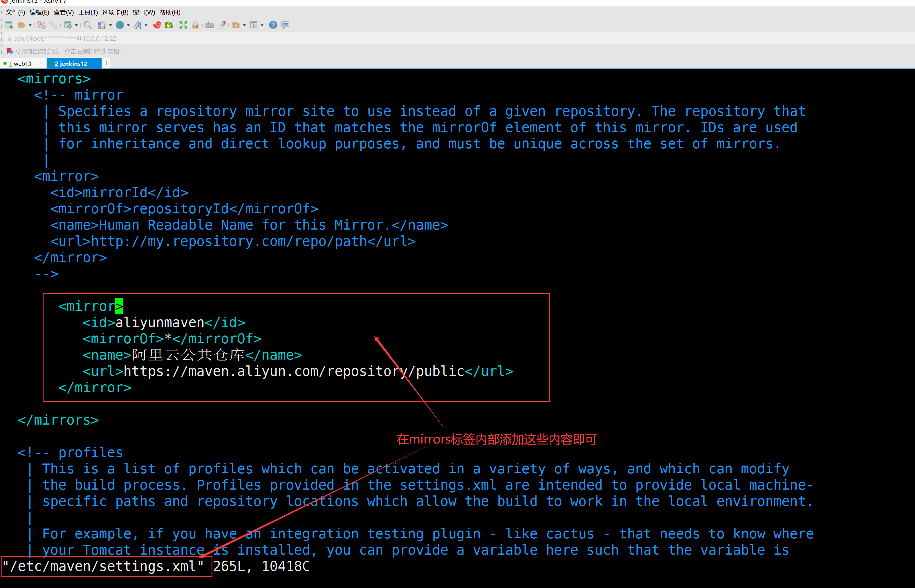Viewport: 915px width, 588px height.
Task: Expand the Open folder dropdown arrow
Action: point(30,25)
